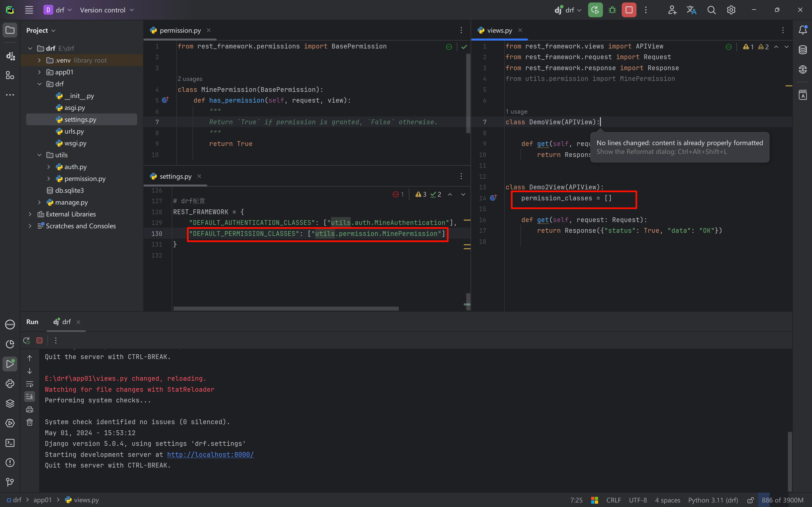812x507 pixels.
Task: Open the Git version control tool window
Action: pyautogui.click(x=10, y=482)
